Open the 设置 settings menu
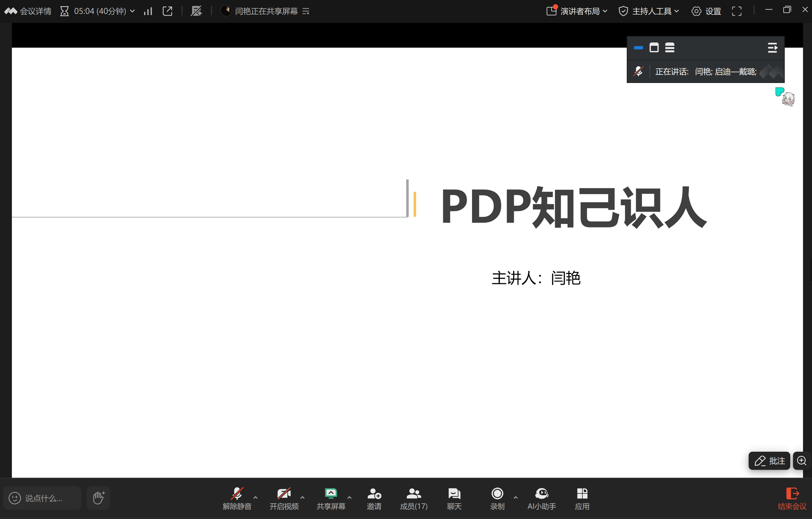This screenshot has height=519, width=812. coord(706,11)
